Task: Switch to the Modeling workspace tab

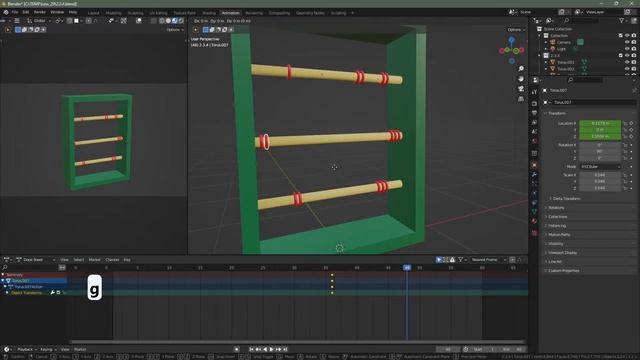Action: (x=113, y=13)
